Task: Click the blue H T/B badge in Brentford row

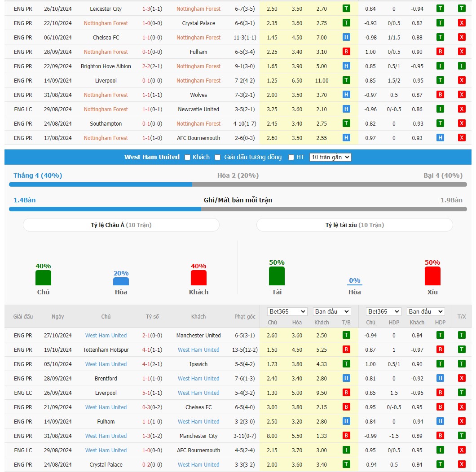Action: tap(346, 378)
